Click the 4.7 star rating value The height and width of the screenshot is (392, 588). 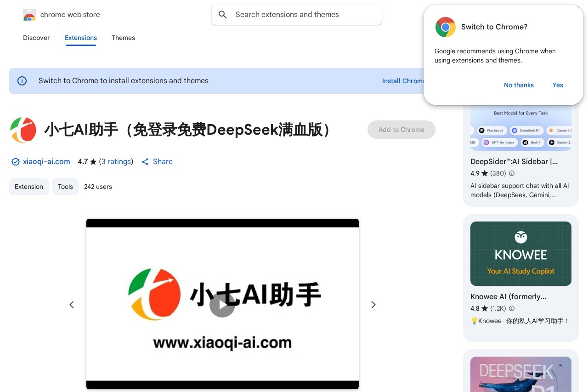(x=83, y=162)
